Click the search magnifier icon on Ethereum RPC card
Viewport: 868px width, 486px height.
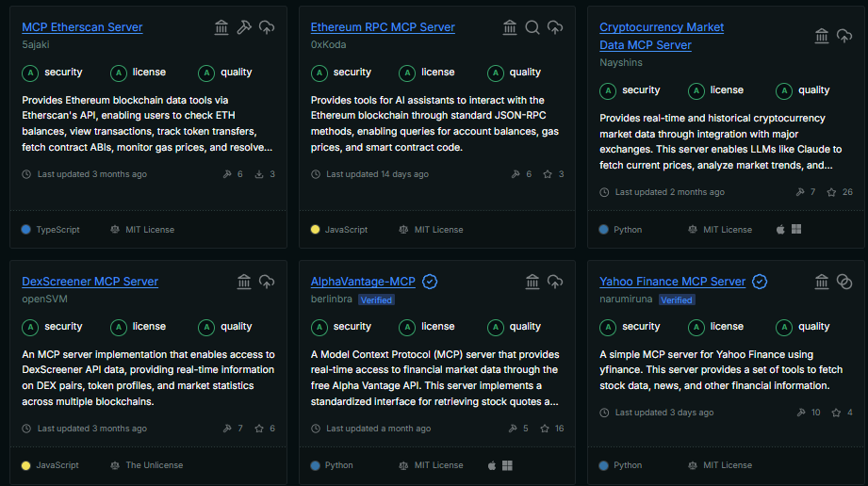click(532, 27)
